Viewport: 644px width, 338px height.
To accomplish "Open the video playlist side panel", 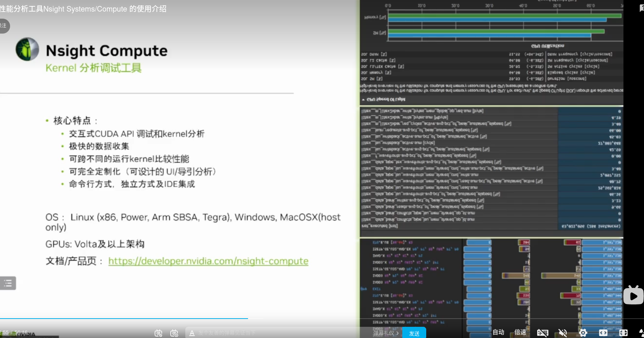I will click(x=8, y=283).
